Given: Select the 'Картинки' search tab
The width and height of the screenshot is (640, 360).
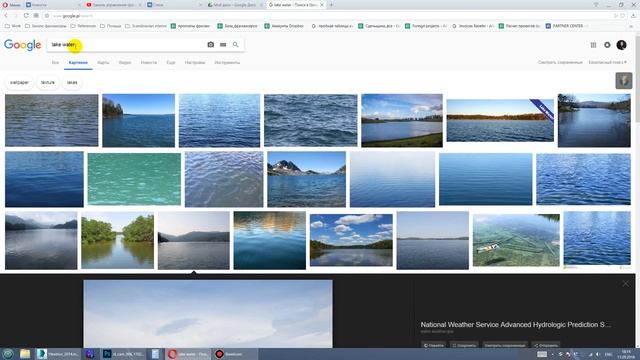Looking at the screenshot, I should pyautogui.click(x=78, y=62).
